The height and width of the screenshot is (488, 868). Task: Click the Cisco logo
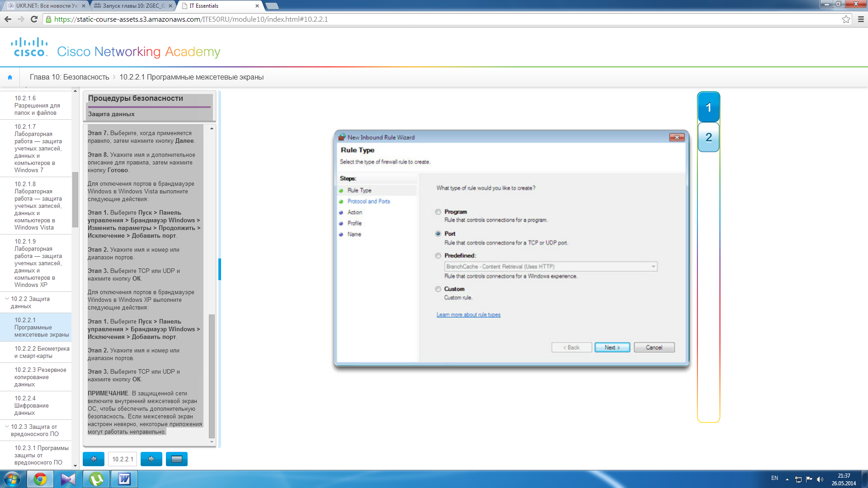click(29, 47)
